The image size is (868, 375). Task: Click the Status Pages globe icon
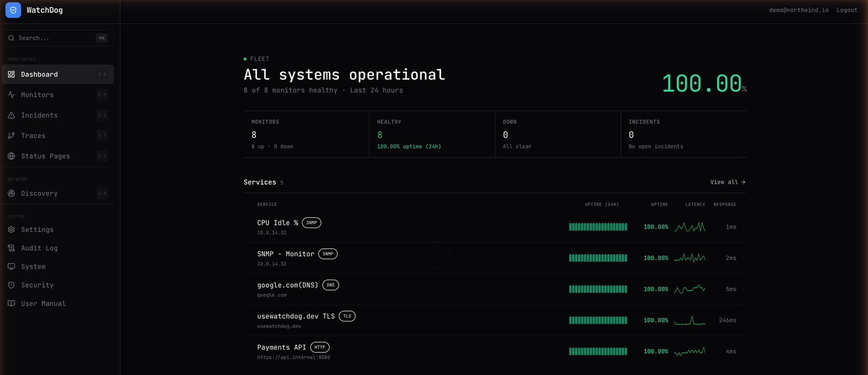click(11, 156)
